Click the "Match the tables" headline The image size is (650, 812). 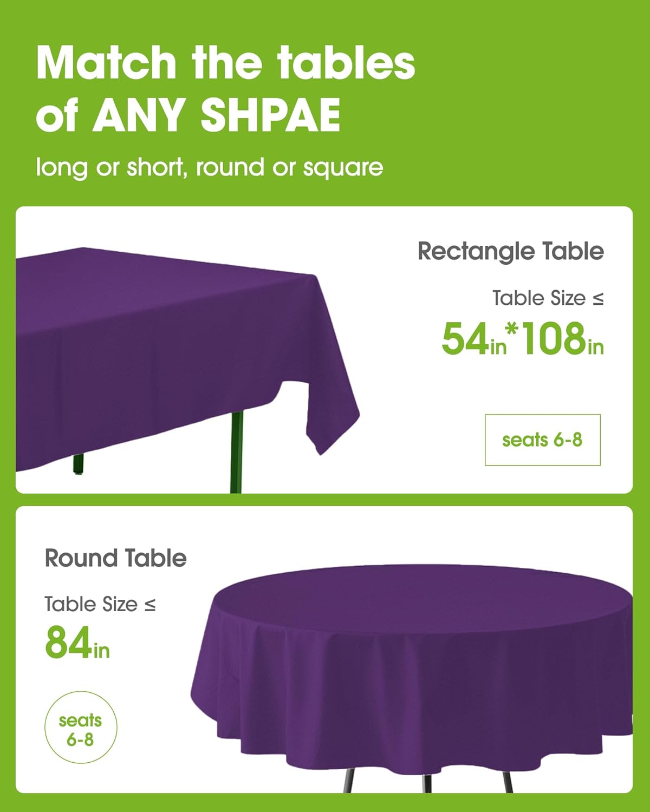click(x=225, y=62)
